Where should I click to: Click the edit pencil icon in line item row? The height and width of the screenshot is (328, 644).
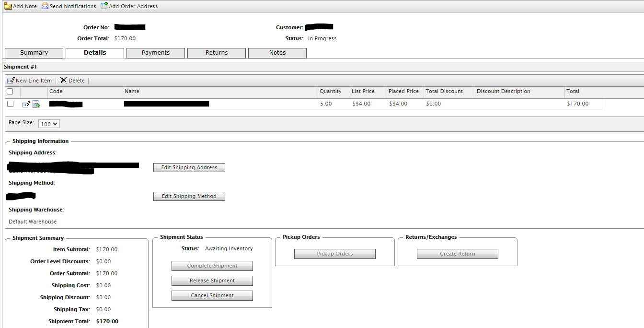[26, 104]
